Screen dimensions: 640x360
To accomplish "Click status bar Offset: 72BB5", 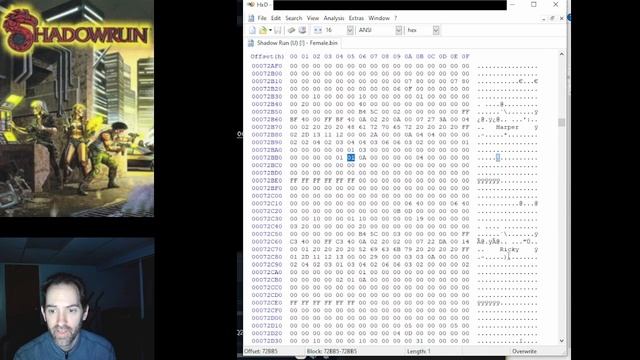I will (x=261, y=351).
